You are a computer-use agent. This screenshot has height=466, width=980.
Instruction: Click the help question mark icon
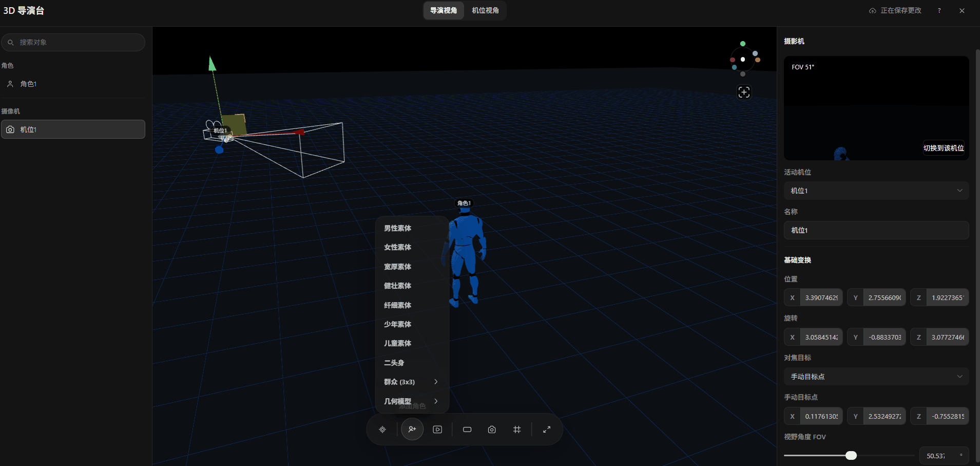click(939, 11)
